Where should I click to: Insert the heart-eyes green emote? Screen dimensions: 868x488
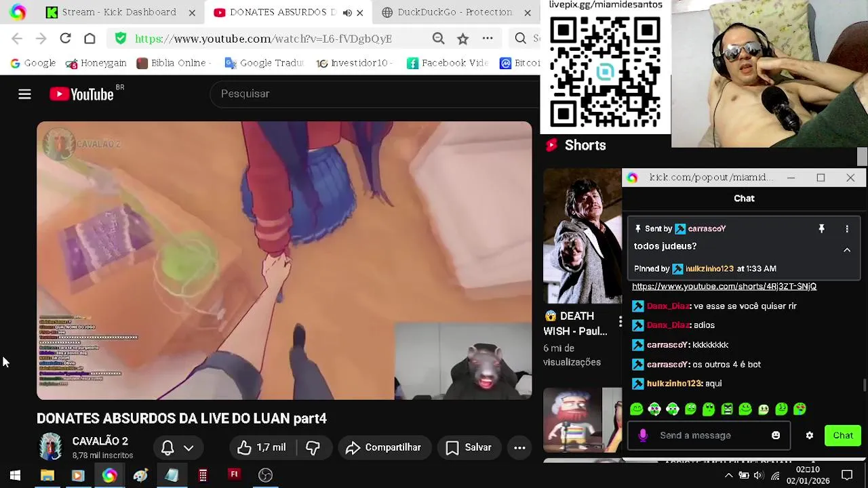(x=800, y=409)
